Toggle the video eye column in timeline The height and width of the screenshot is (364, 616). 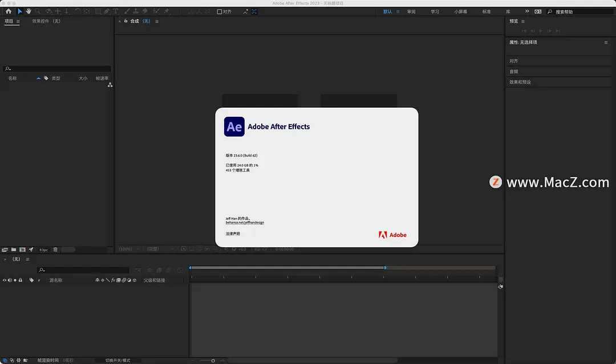click(5, 280)
